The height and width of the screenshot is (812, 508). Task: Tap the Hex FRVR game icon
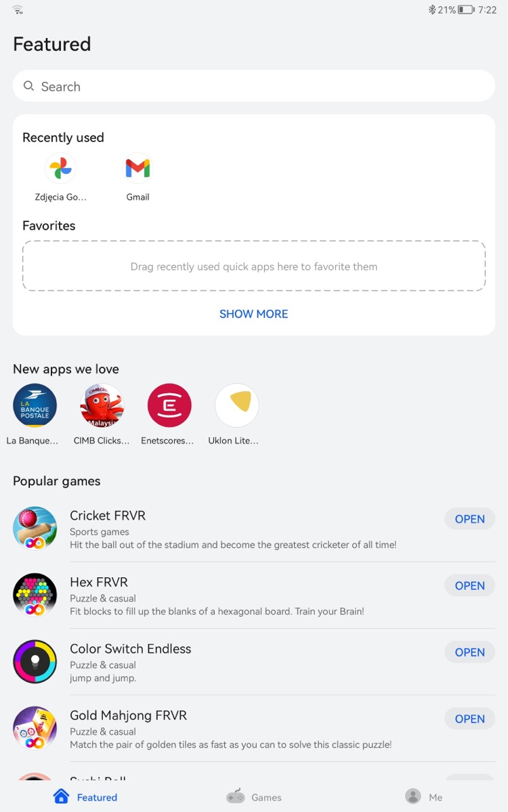tap(35, 595)
